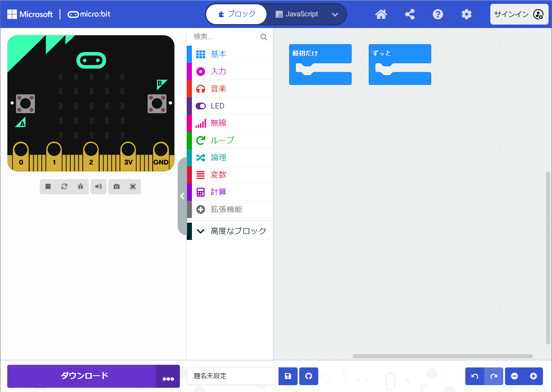Collapse the simulator panel arrow
The height and width of the screenshot is (392, 552).
182,196
